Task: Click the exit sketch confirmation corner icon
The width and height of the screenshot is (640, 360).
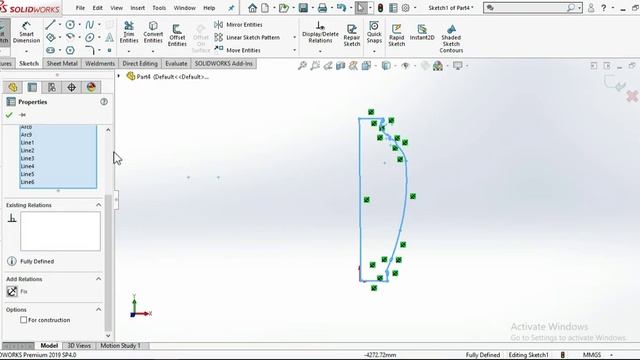Action: pos(614,83)
